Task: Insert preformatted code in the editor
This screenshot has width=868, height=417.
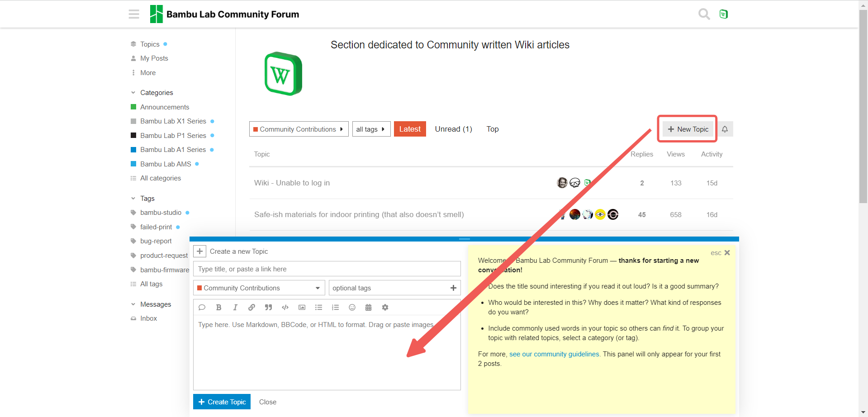Action: coord(285,308)
